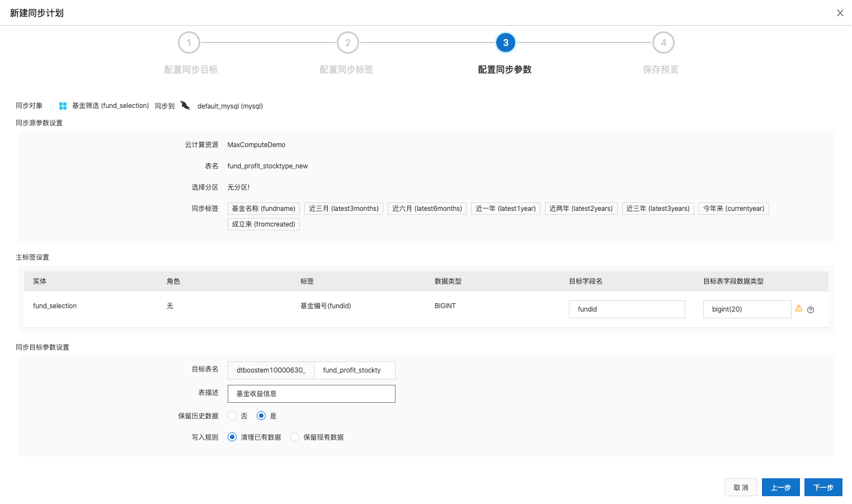Click the 基金筛选 tag-set grid icon

pyautogui.click(x=63, y=106)
